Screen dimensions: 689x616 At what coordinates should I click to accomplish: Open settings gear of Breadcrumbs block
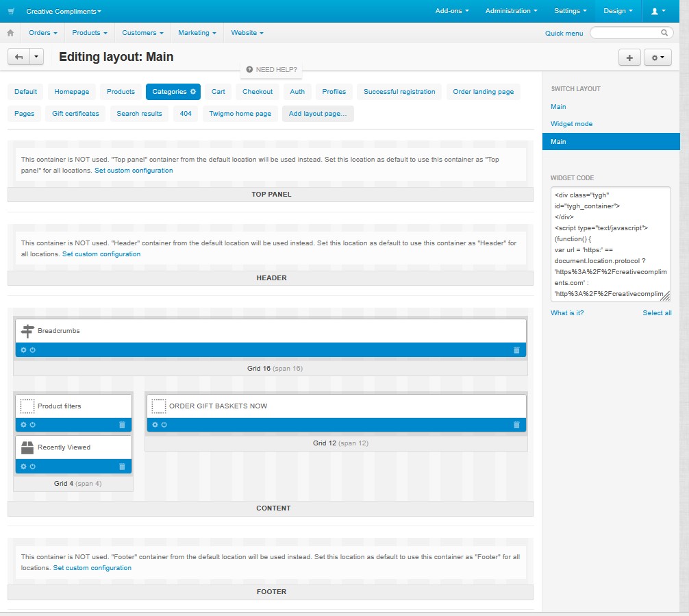click(23, 350)
